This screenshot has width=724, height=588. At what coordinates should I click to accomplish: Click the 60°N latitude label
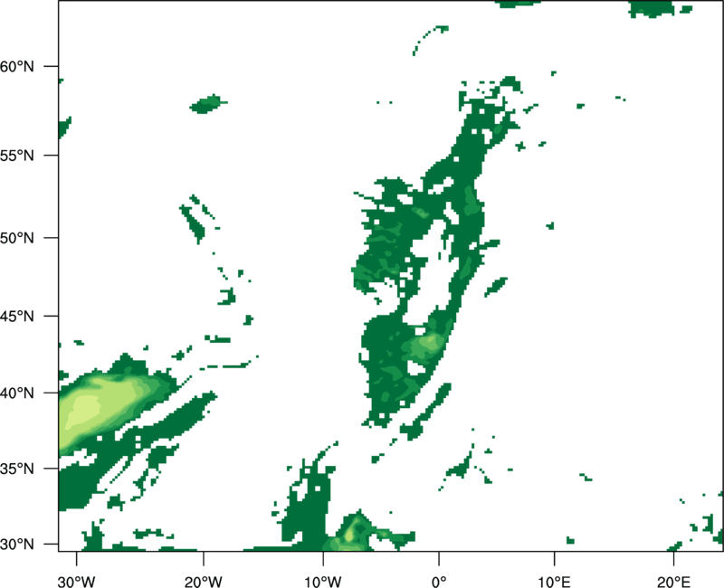(17, 66)
